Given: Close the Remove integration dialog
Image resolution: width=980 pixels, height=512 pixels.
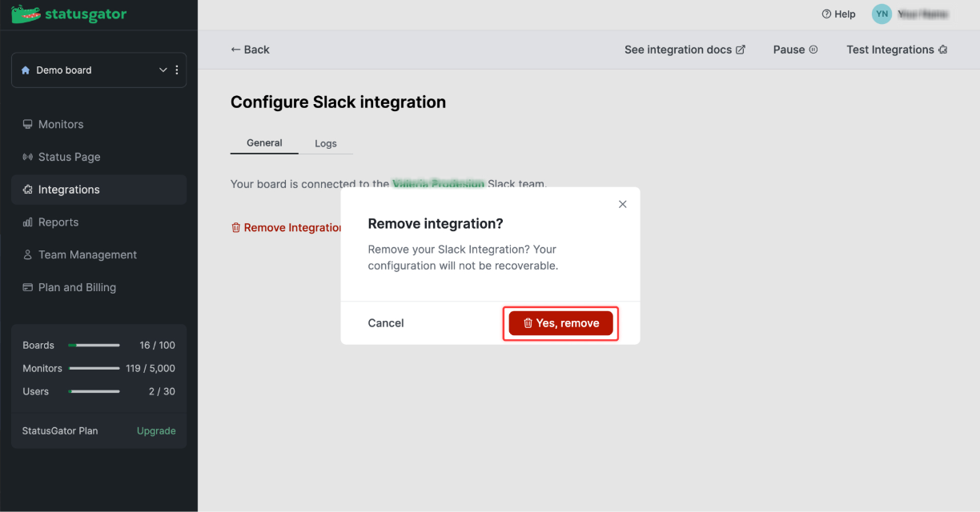Looking at the screenshot, I should point(623,204).
